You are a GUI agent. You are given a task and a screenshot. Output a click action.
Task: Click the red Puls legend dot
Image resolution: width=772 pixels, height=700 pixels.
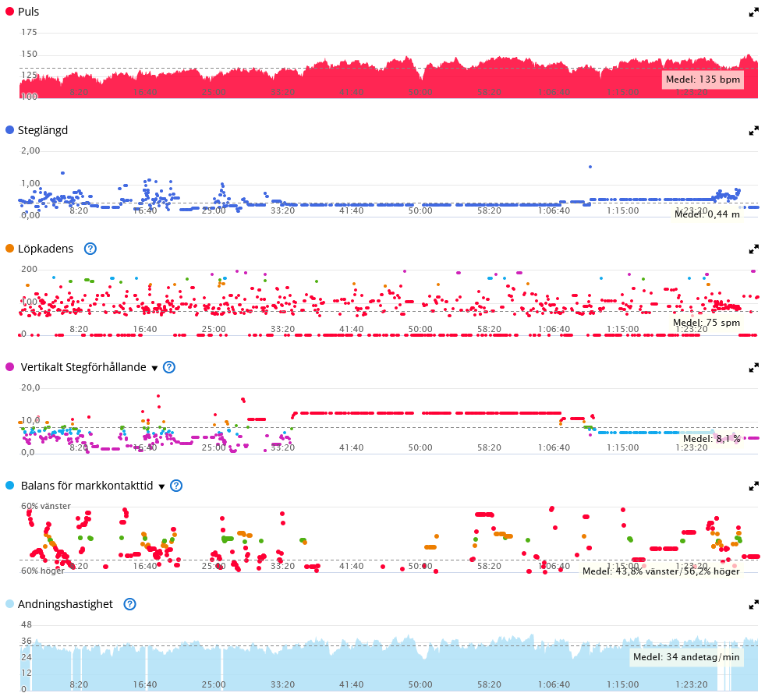[x=9, y=12]
